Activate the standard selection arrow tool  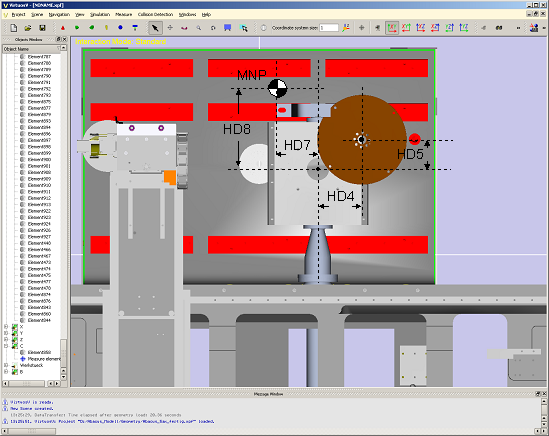coord(155,28)
